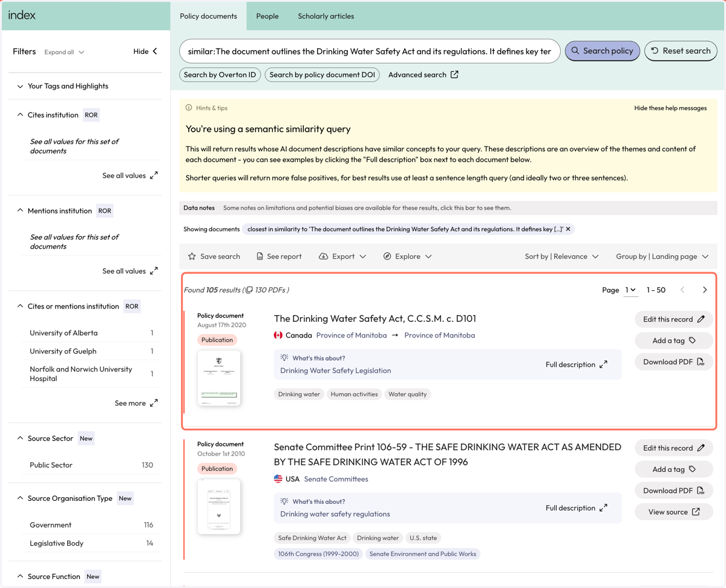
Task: Click the PDFs copy icon in results count
Action: tap(249, 290)
